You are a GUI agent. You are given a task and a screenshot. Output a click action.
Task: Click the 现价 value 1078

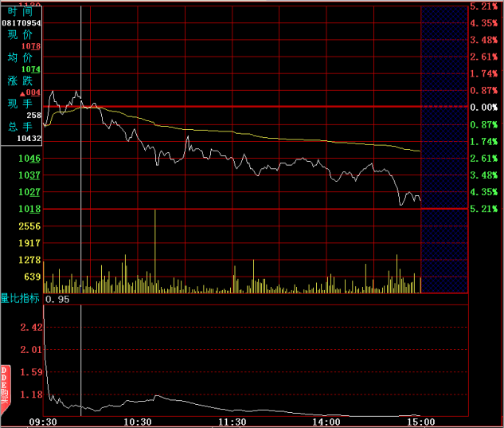32,47
